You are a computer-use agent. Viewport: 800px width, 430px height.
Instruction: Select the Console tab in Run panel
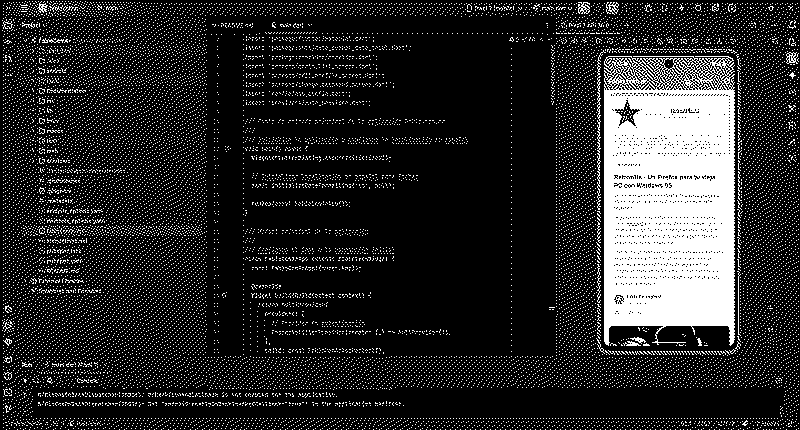click(x=87, y=380)
